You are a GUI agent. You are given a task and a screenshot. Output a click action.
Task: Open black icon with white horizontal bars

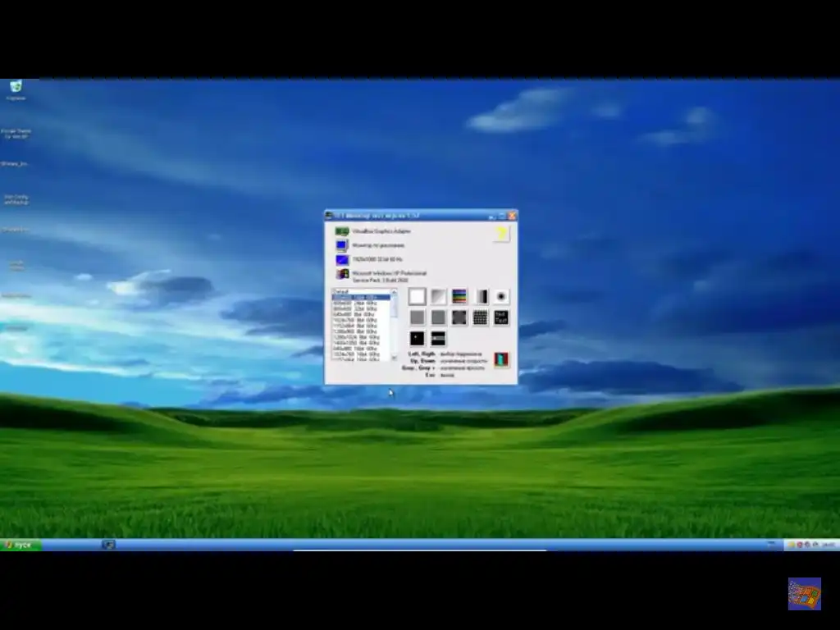[x=438, y=339]
